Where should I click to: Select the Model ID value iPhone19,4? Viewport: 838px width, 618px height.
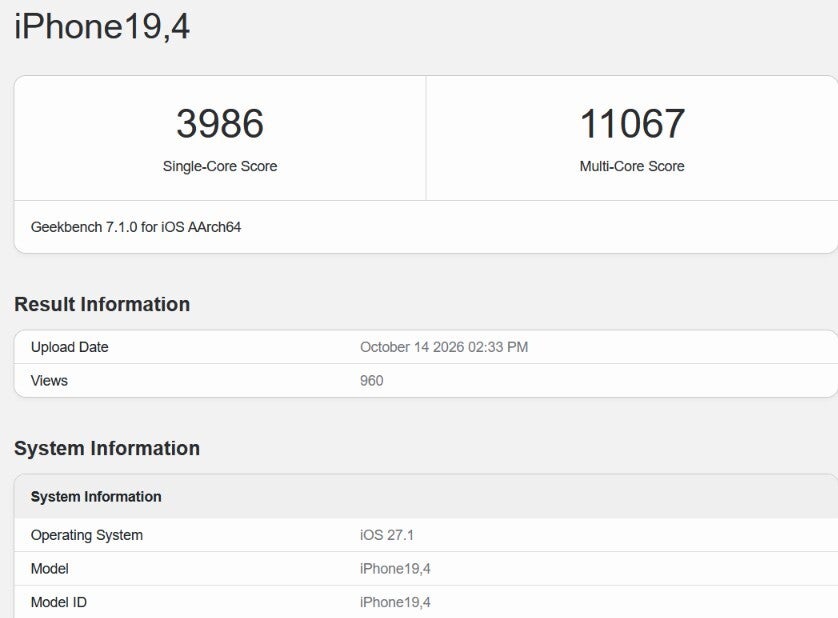tap(395, 602)
